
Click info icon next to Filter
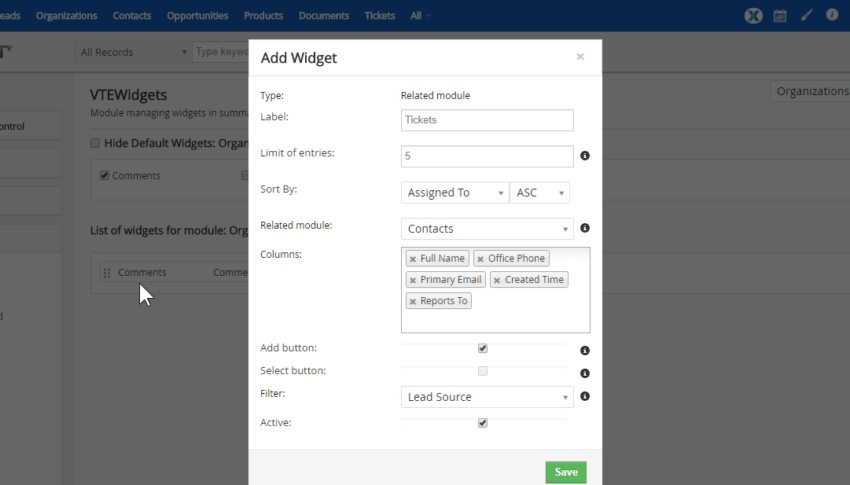tap(585, 396)
